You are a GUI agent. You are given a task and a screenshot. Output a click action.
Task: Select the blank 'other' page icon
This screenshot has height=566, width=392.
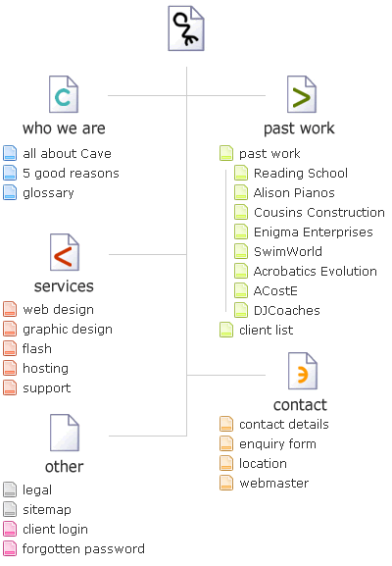65,433
